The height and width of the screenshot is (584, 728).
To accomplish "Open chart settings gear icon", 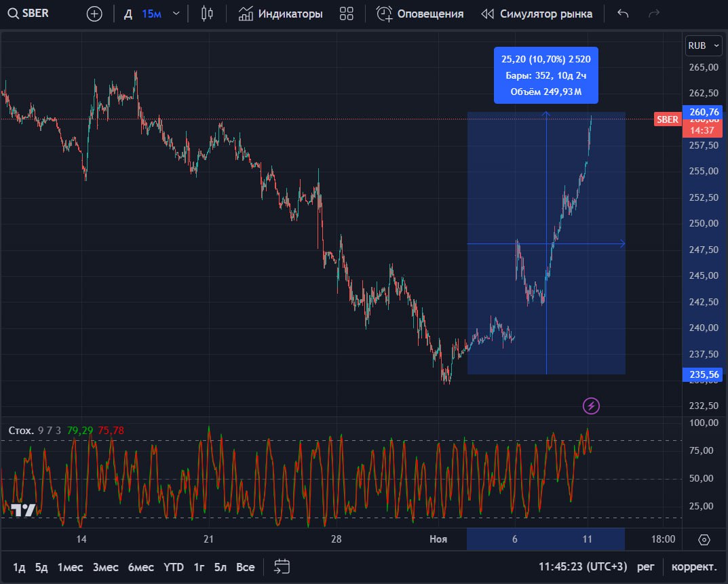I will click(704, 539).
